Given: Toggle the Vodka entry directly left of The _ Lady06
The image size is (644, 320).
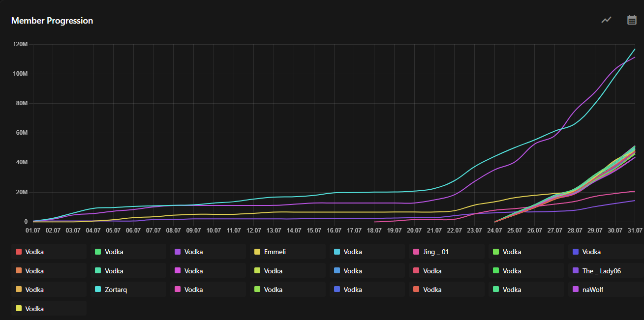Looking at the screenshot, I should [x=526, y=271].
